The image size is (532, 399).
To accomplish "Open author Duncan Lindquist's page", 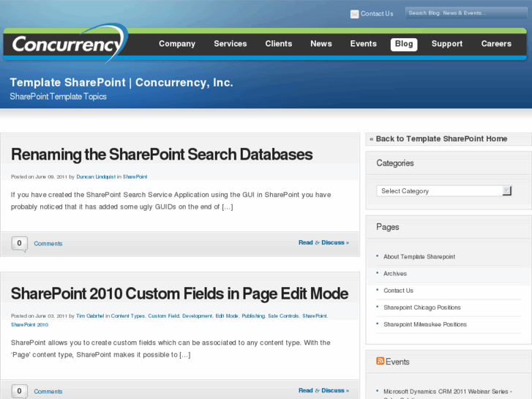I will pyautogui.click(x=96, y=176).
